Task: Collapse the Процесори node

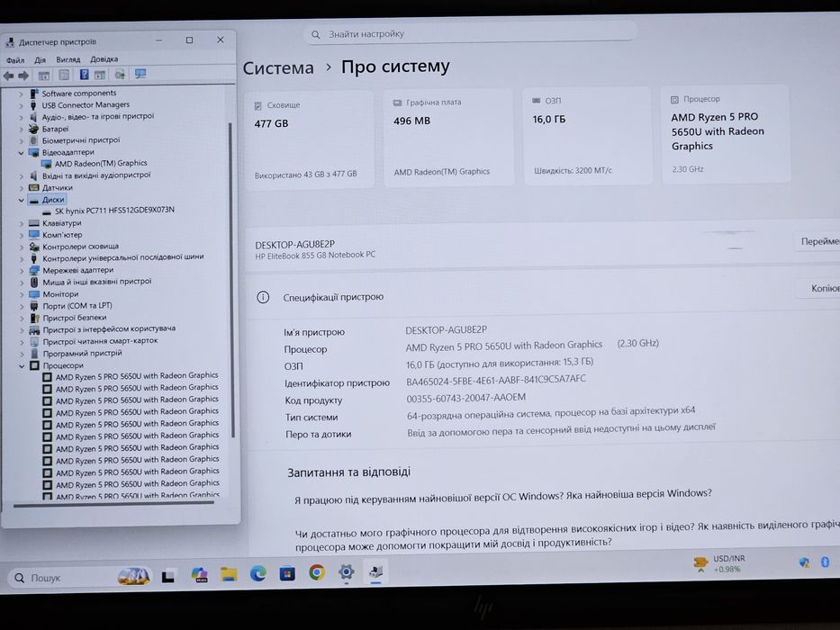Action: coord(22,366)
